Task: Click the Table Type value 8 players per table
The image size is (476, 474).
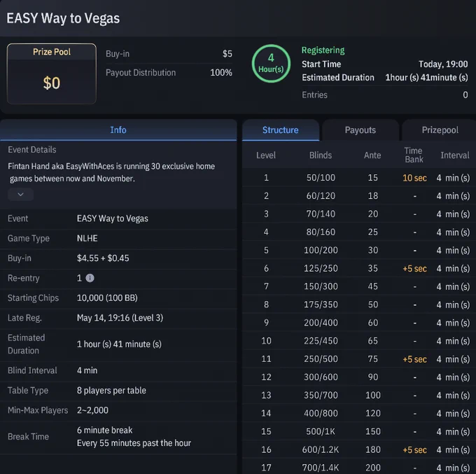Action: point(111,390)
